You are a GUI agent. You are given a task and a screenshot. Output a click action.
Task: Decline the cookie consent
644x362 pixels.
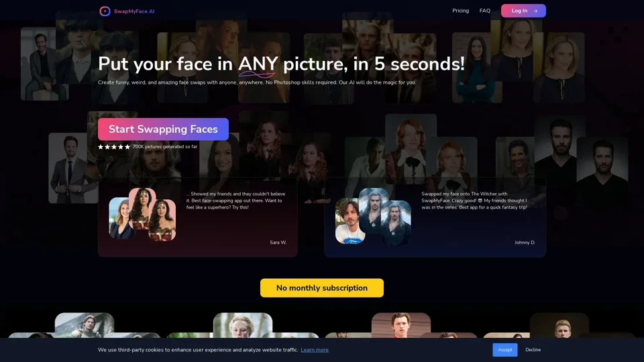coord(533,350)
